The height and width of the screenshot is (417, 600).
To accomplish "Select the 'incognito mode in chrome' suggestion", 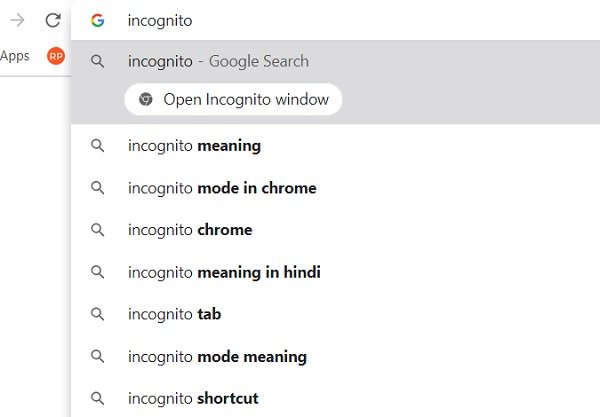I will pos(222,188).
